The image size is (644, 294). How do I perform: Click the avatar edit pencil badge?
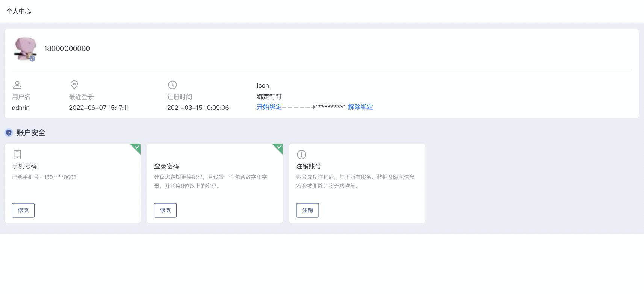tap(32, 59)
